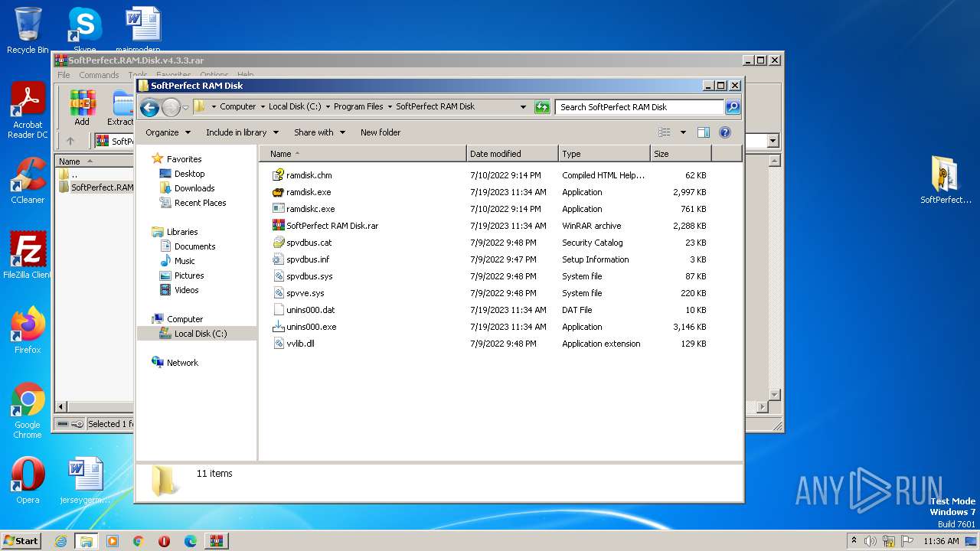Screen dimensions: 980x551
Task: Select the spvdbus.inf setup file icon
Action: point(279,259)
